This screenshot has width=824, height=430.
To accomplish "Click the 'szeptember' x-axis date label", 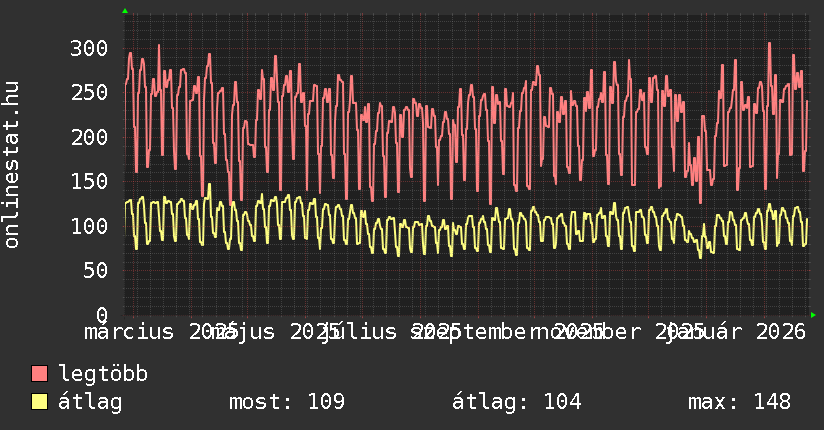I will click(478, 331).
